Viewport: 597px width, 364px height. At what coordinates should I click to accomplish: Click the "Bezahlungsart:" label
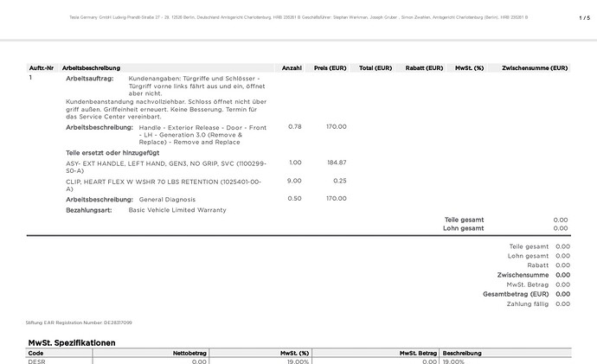click(x=89, y=210)
